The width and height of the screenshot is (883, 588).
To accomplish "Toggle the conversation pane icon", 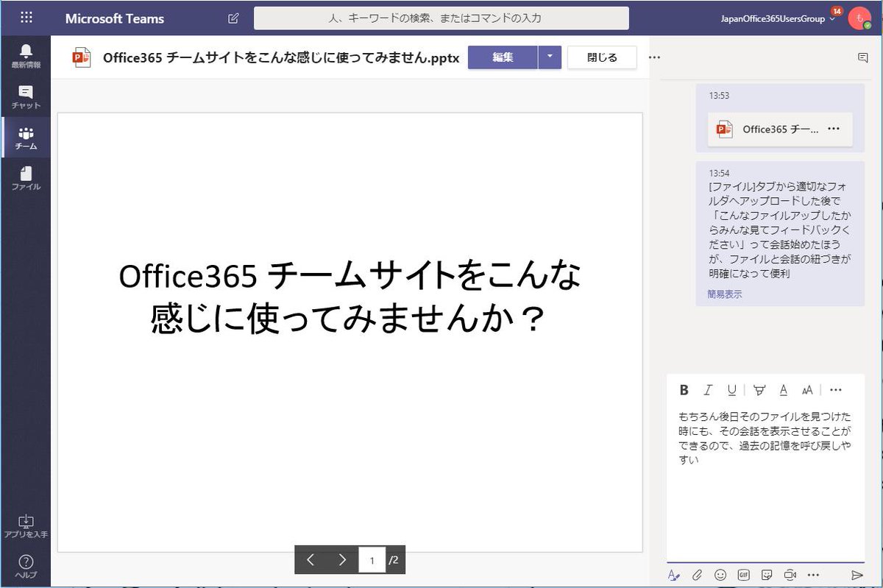I will coord(863,57).
